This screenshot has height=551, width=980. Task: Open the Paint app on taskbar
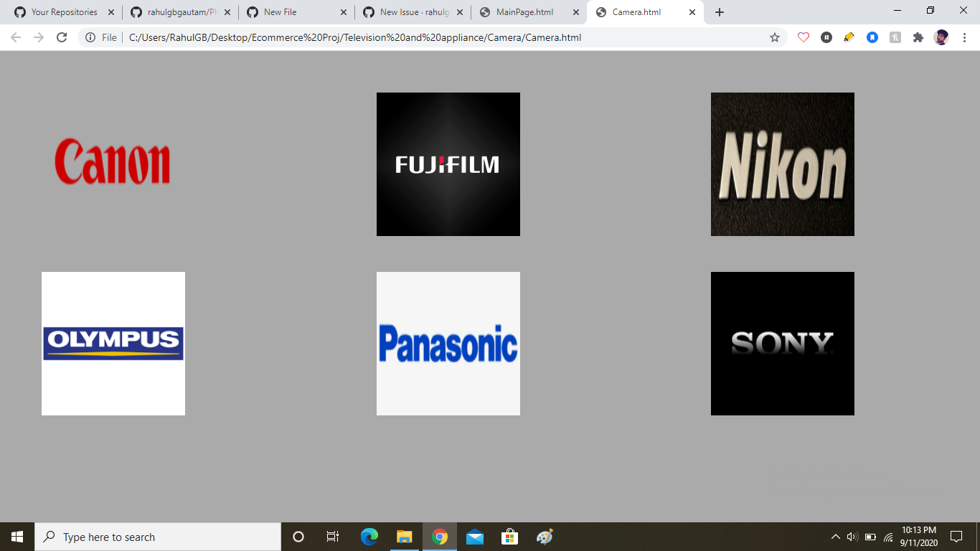point(545,537)
